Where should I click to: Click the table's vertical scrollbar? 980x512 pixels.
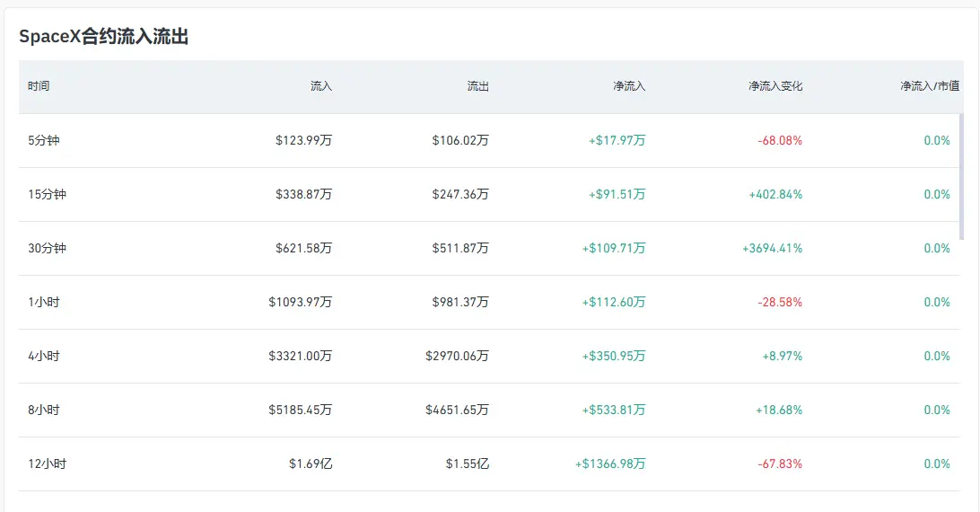(x=962, y=177)
